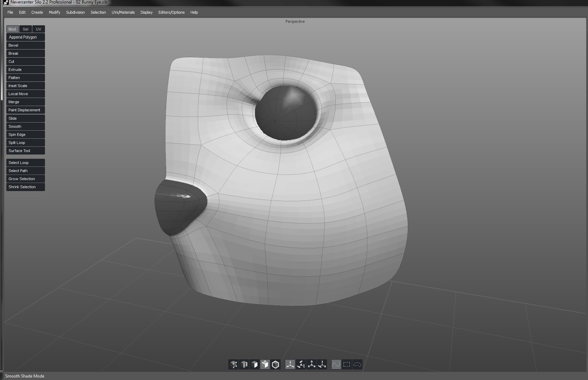Screen dimensions: 588x380
Task: Select the object mode hexagon cube icon
Action: pos(276,365)
